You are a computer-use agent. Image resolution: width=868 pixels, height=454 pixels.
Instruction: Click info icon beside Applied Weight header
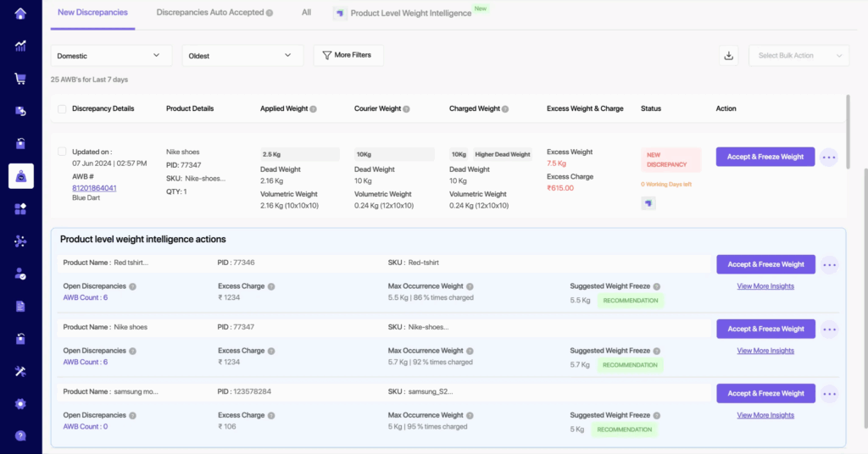click(x=314, y=109)
